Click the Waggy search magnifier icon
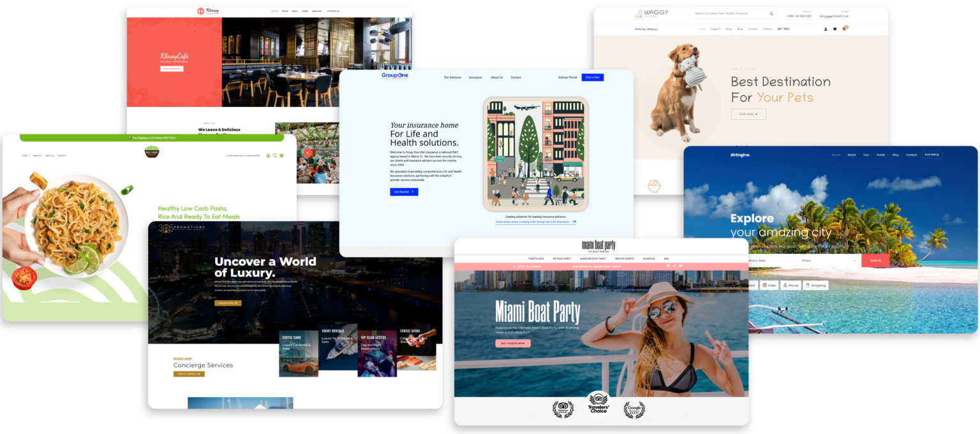The width and height of the screenshot is (980, 434). tap(771, 13)
